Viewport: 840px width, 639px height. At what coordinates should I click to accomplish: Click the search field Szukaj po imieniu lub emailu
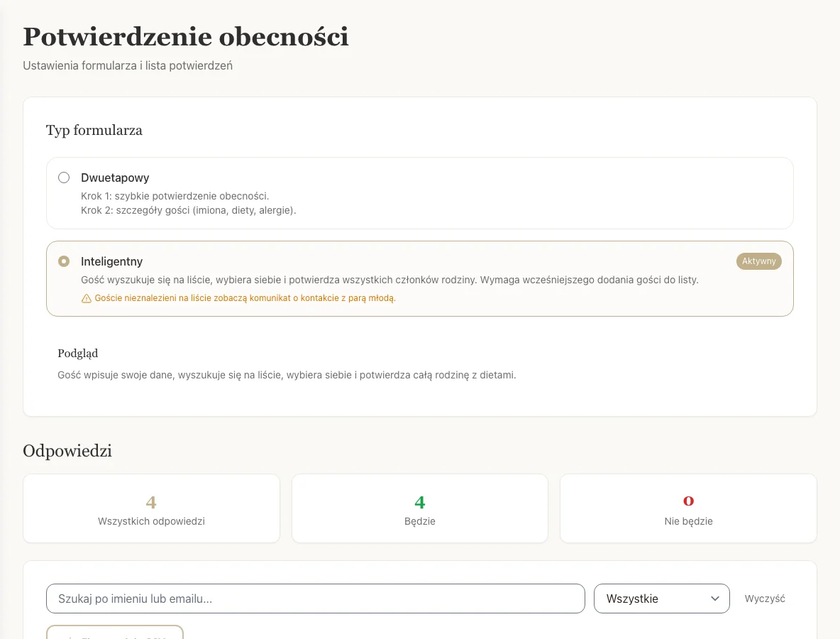pos(315,599)
